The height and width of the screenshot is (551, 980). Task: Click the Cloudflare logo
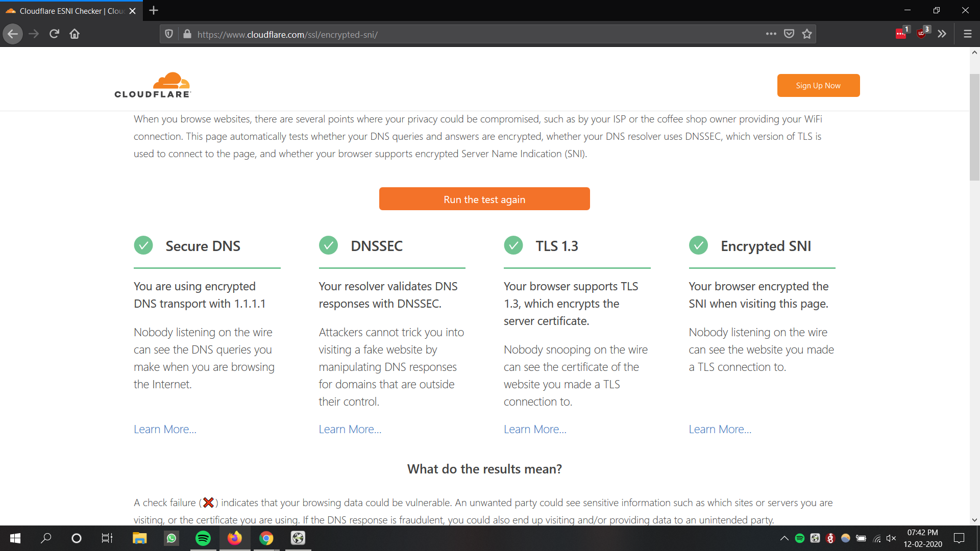tap(153, 85)
